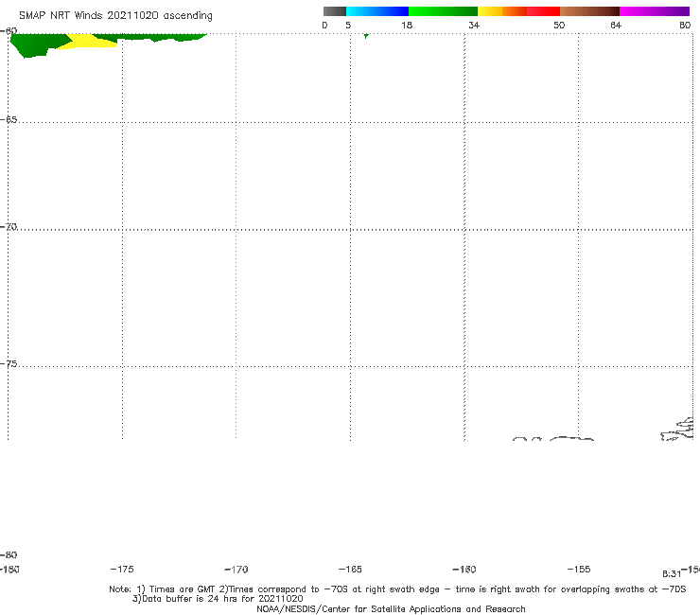Click the color bar label '5'
The image size is (700, 615).
pos(348,25)
